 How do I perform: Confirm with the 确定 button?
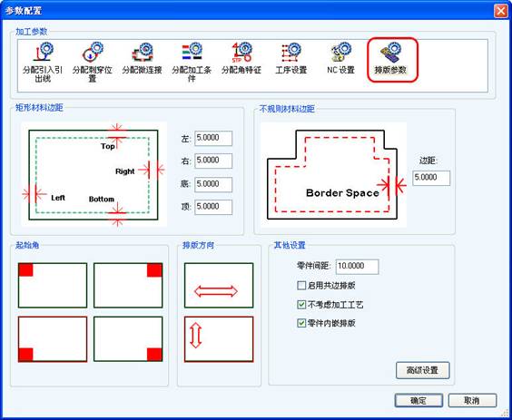[x=418, y=400]
